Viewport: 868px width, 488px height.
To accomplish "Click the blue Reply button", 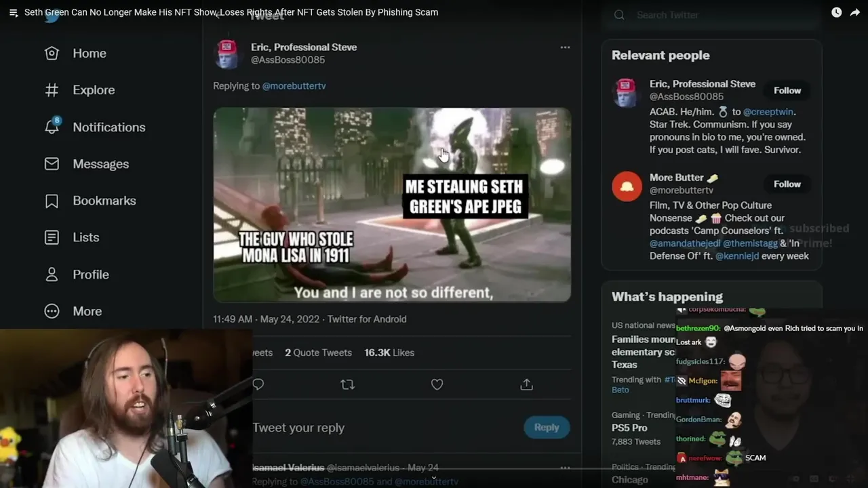I will (547, 427).
